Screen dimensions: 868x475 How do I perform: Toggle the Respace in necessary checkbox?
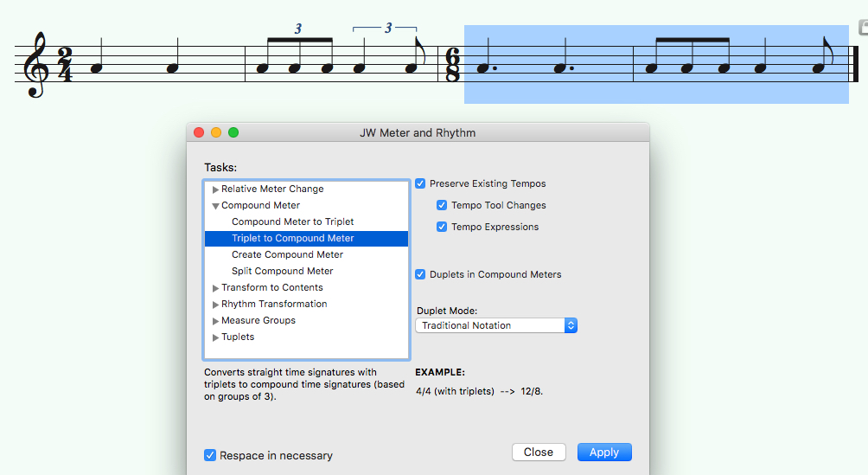(210, 455)
